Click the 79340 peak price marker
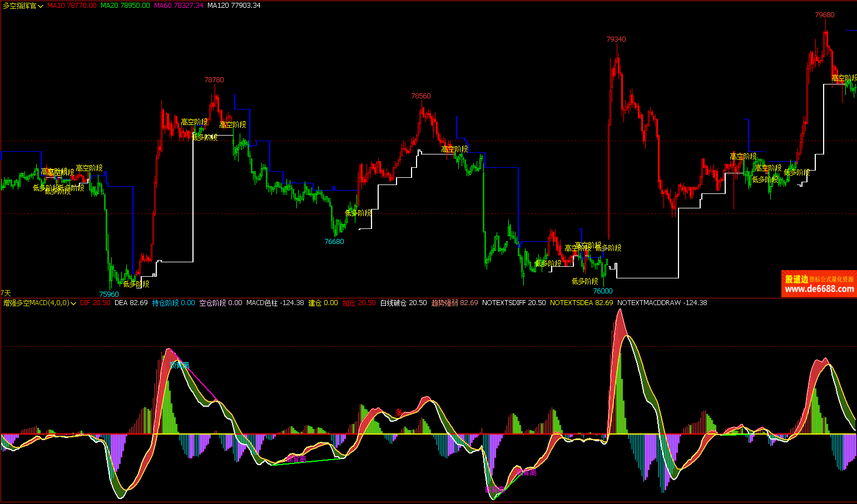 [616, 39]
